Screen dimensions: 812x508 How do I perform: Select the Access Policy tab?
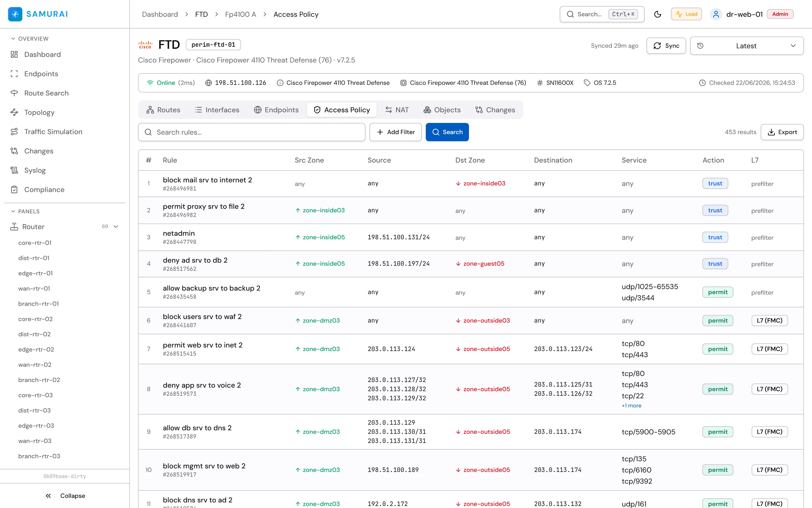click(342, 110)
